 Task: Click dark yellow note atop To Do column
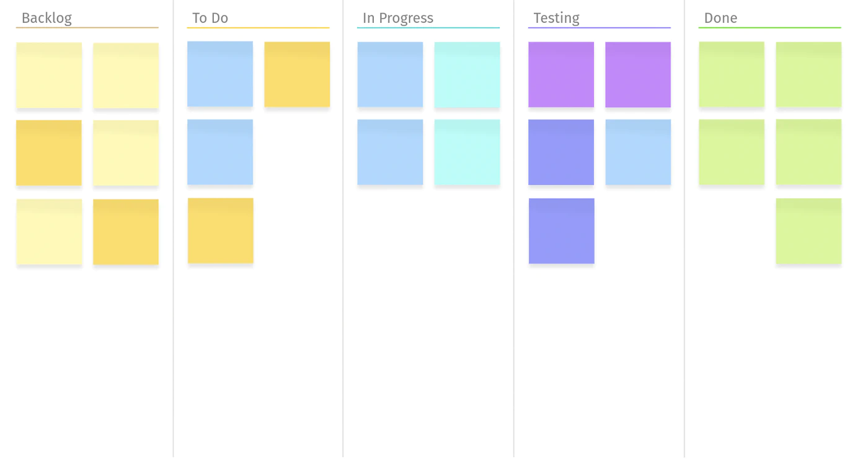[x=297, y=74]
